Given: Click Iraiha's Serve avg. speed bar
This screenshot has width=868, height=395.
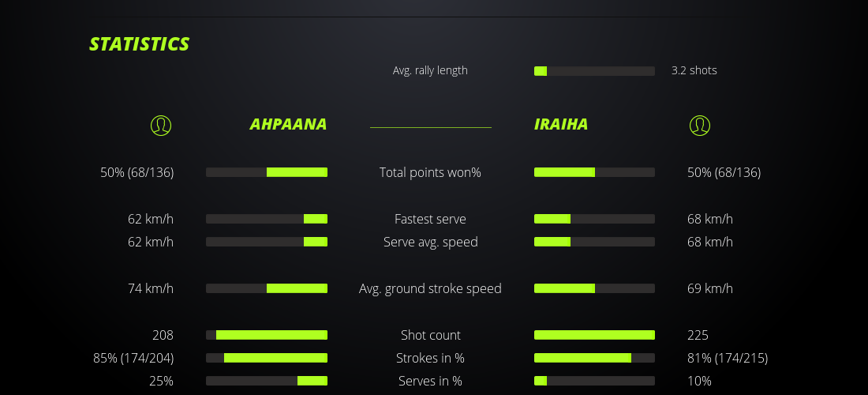Looking at the screenshot, I should pyautogui.click(x=594, y=242).
